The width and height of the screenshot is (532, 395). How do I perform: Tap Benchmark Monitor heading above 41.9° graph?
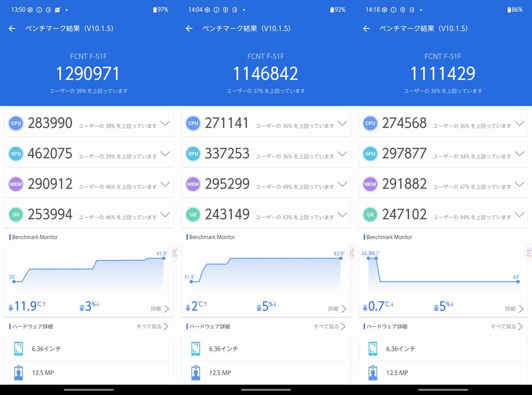(x=35, y=237)
